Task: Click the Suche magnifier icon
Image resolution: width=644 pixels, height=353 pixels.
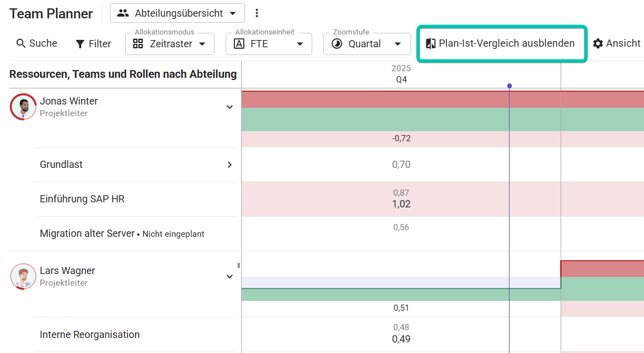Action: (21, 43)
